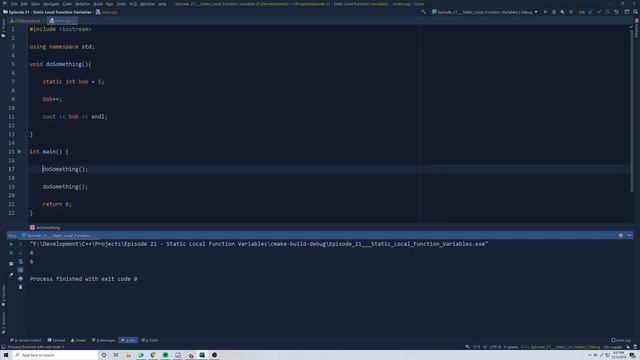The image size is (640, 360).
Task: Click the Windows Start button
Action: pos(6,355)
